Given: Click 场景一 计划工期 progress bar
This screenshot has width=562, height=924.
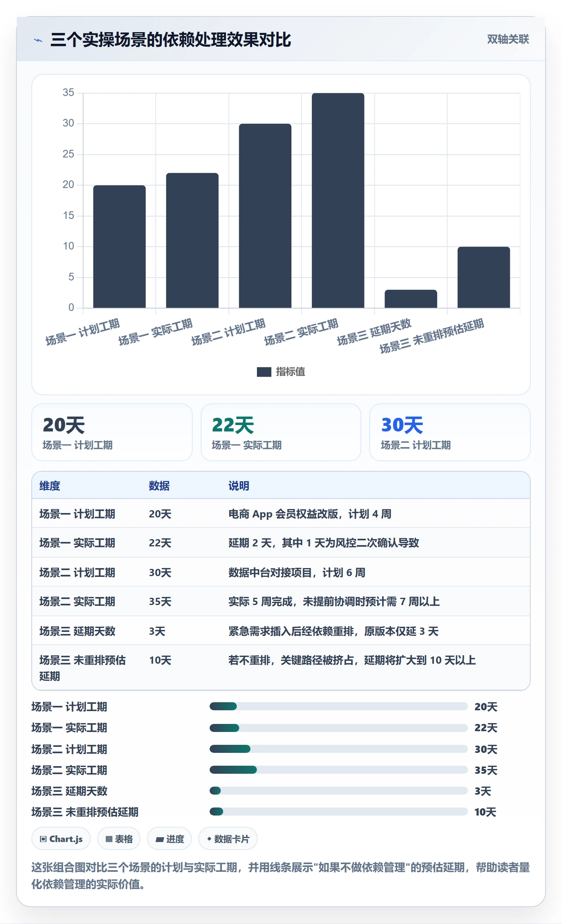Looking at the screenshot, I should coord(338,706).
